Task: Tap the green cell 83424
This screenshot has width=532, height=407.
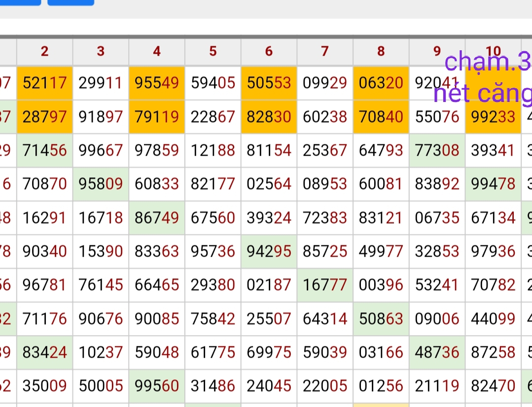Action: [44, 352]
